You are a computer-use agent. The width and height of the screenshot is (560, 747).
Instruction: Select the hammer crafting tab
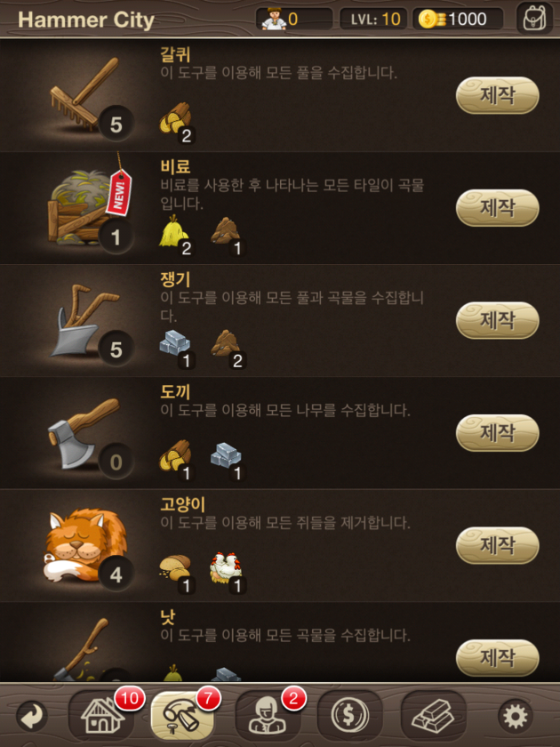pos(182,716)
